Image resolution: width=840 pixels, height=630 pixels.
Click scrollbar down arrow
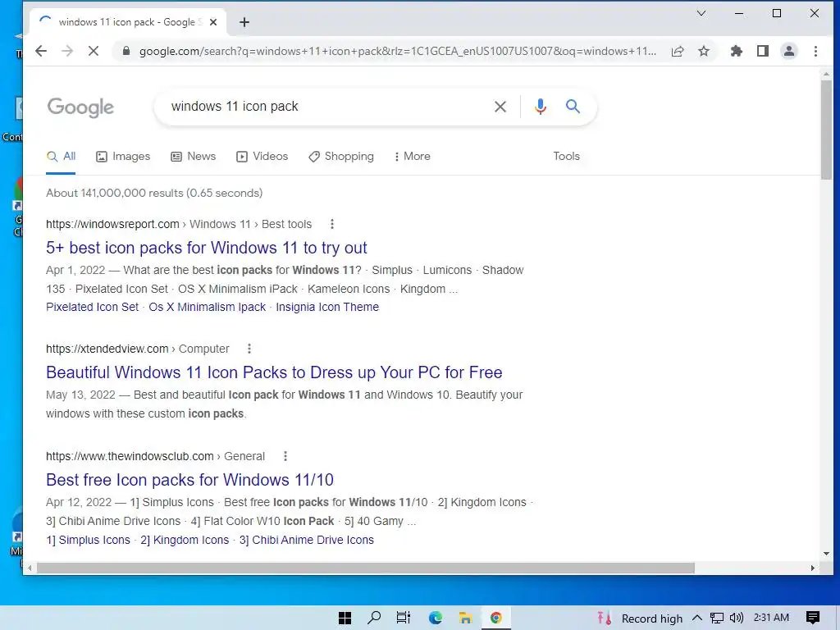(x=826, y=554)
